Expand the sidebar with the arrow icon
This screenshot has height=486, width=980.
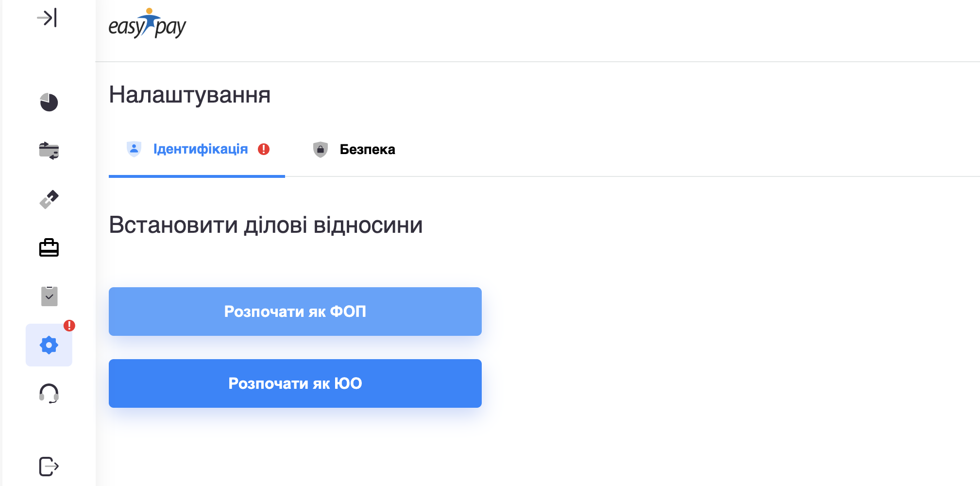point(47,18)
